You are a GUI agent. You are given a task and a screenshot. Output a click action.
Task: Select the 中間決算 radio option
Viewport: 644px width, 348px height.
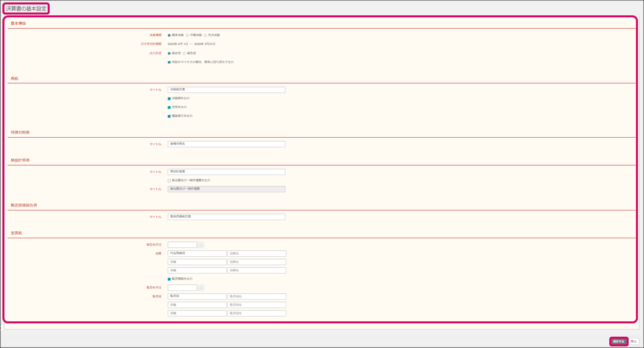[x=187, y=36]
